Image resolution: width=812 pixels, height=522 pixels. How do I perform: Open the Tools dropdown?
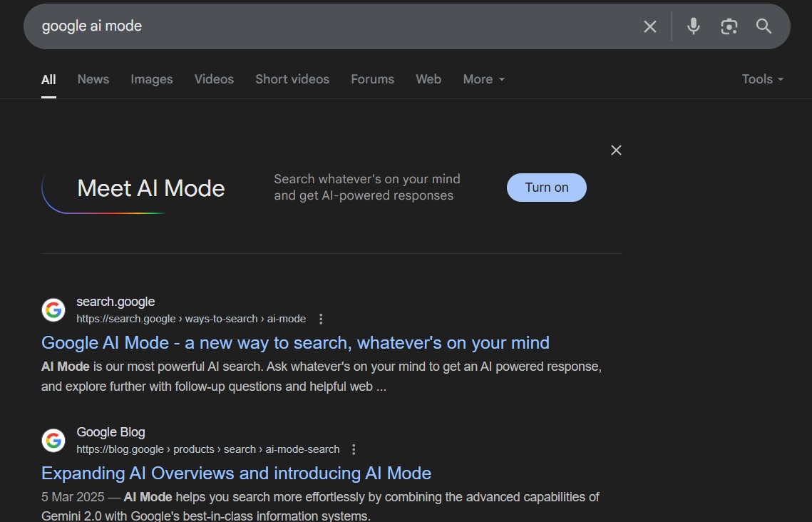tap(762, 79)
